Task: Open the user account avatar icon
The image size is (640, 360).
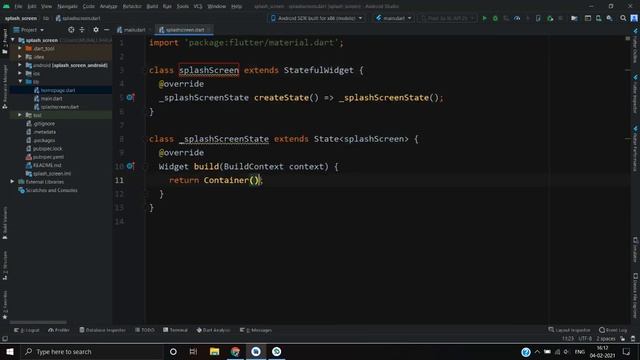Action: [x=634, y=18]
